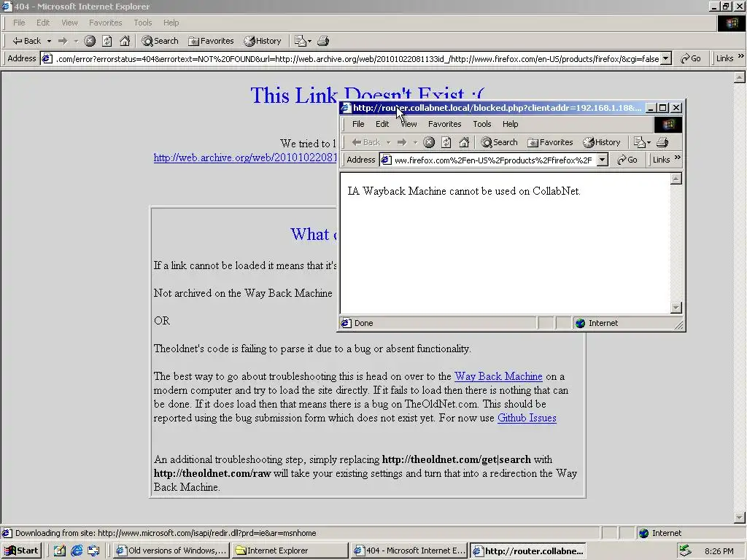This screenshot has height=560, width=747.
Task: Switch to 404 Microsoft Internet taskbar button
Action: [409, 551]
